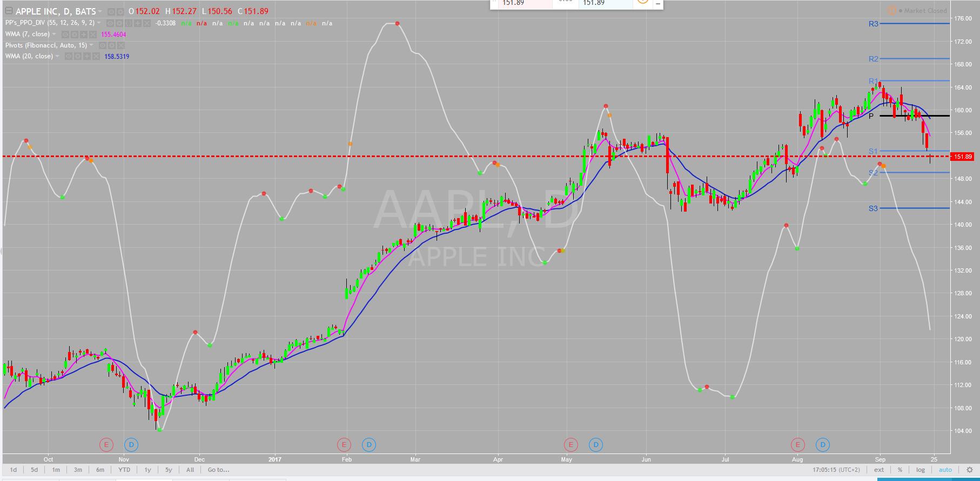The width and height of the screenshot is (980, 481).
Task: Open format settings for PP's_PPO_DIV indicator
Action: click(x=119, y=23)
